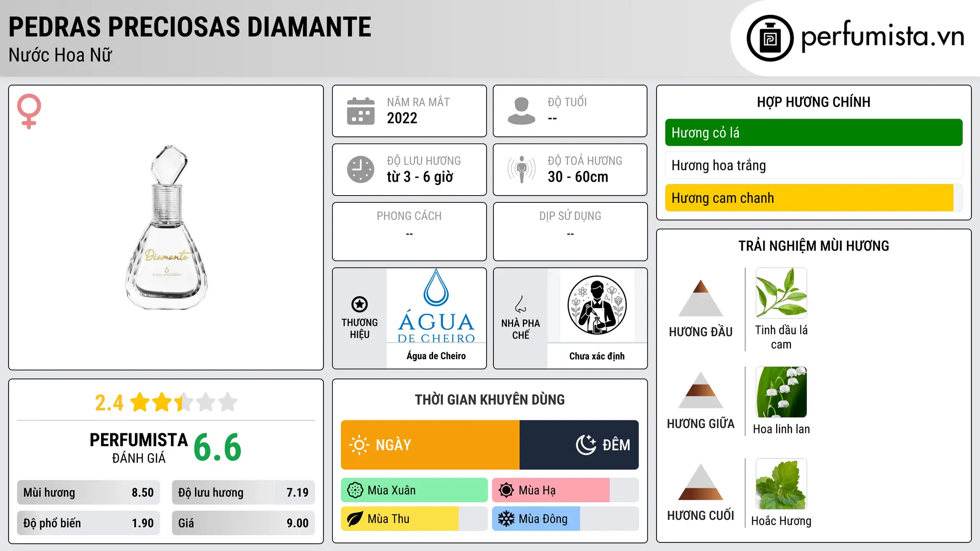
Task: Click the orange Ngày daytime bar
Action: [430, 445]
